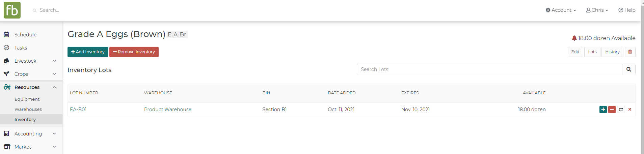This screenshot has height=154, width=644.
Task: Switch to the History view
Action: (612, 52)
